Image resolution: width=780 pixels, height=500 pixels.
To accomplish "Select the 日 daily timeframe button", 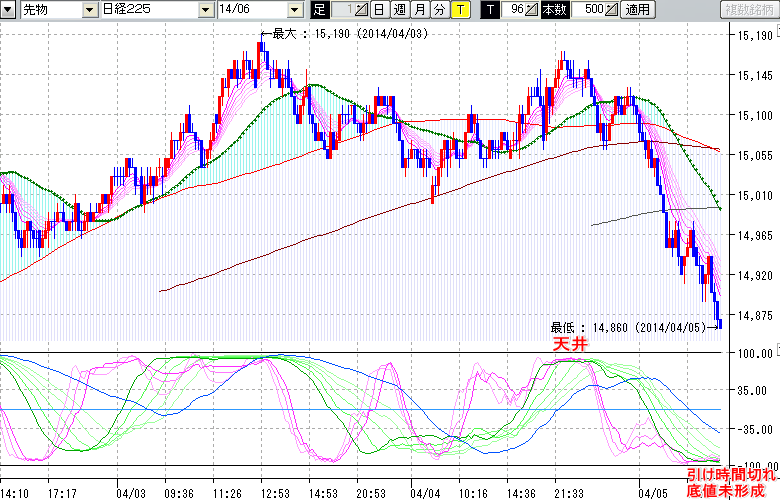I will click(x=379, y=10).
